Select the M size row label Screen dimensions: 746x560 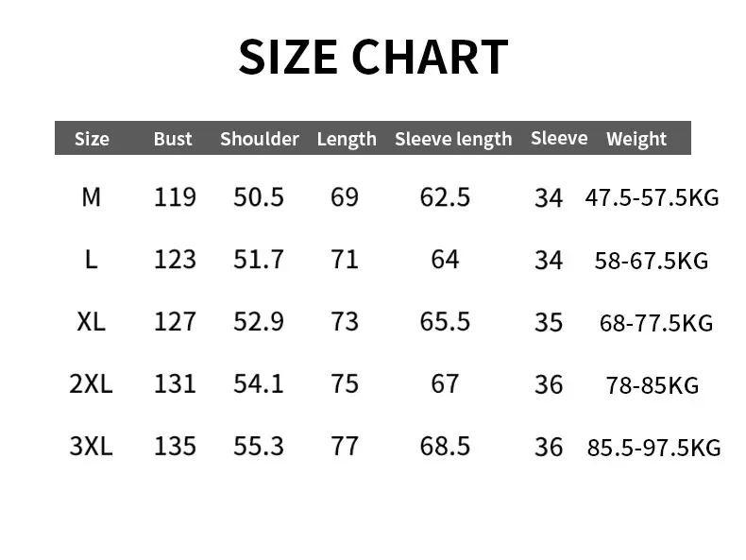[x=91, y=197]
